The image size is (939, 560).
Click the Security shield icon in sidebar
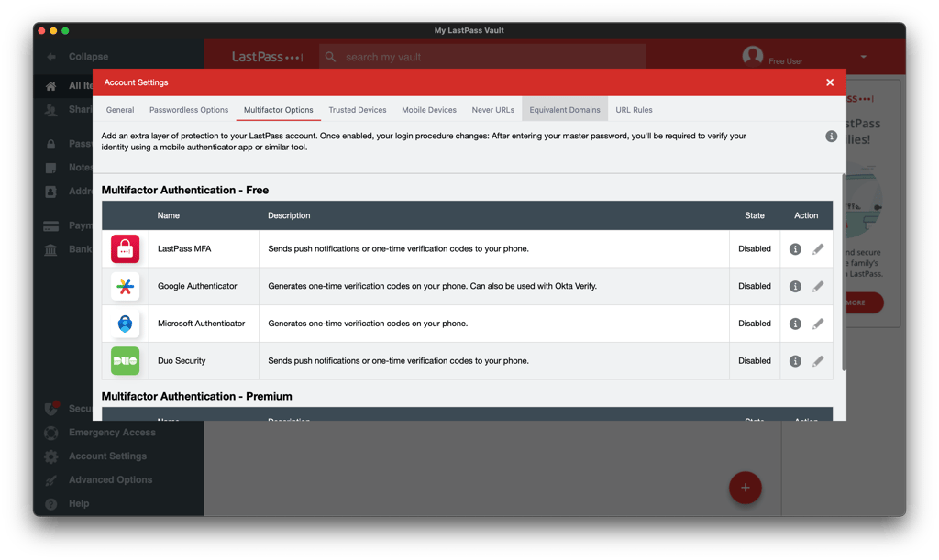51,408
